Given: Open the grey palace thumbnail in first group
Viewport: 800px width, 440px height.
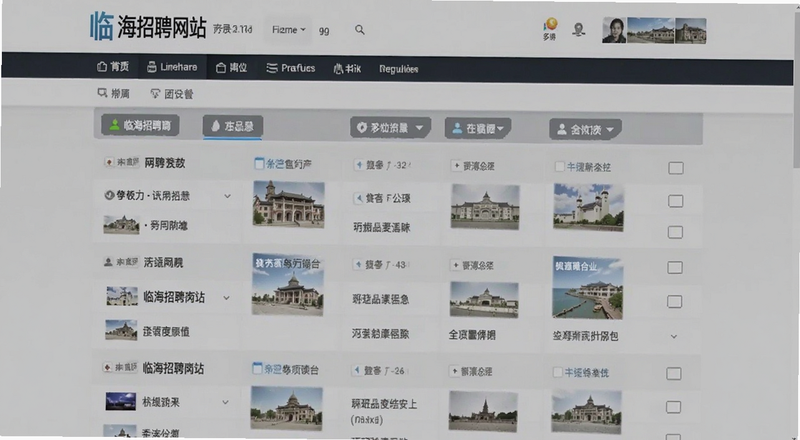Looking at the screenshot, I should [485, 206].
